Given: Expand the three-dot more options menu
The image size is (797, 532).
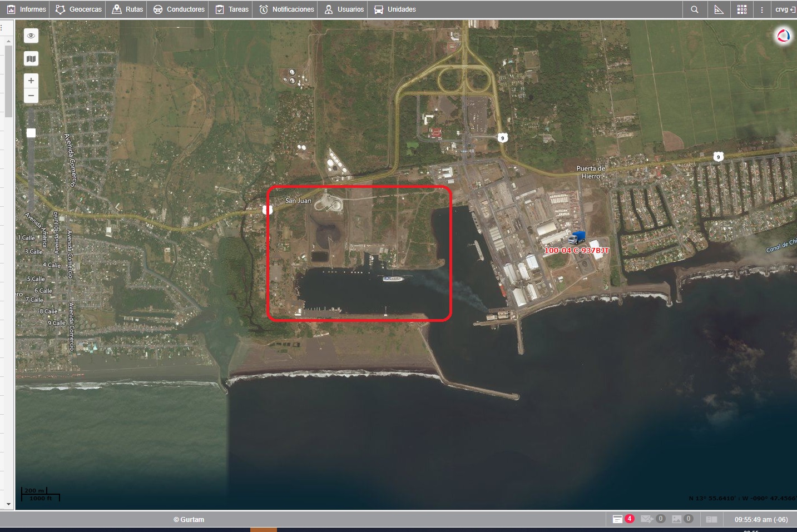Looking at the screenshot, I should pos(762,9).
